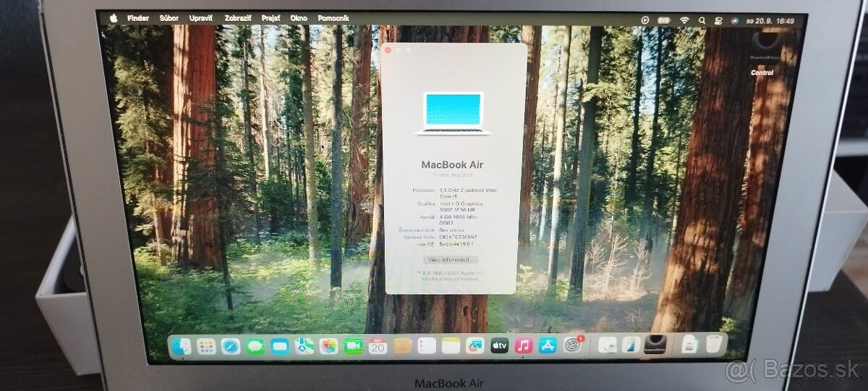Open Reminders from the Dock
The width and height of the screenshot is (868, 391).
tap(427, 346)
